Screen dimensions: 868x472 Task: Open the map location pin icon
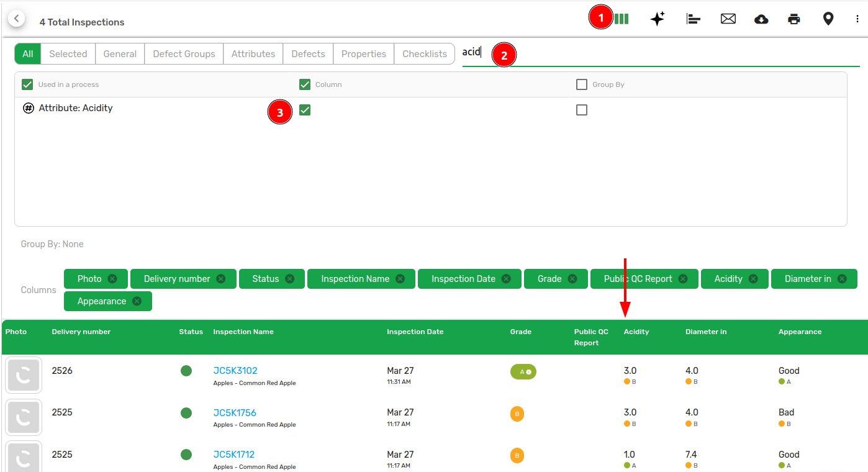pos(828,19)
